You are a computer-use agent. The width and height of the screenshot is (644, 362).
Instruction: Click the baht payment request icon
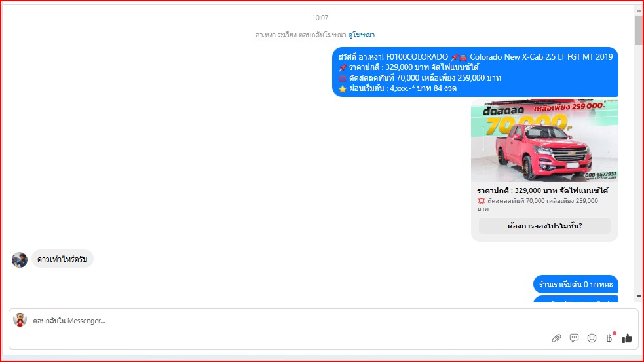pos(609,338)
